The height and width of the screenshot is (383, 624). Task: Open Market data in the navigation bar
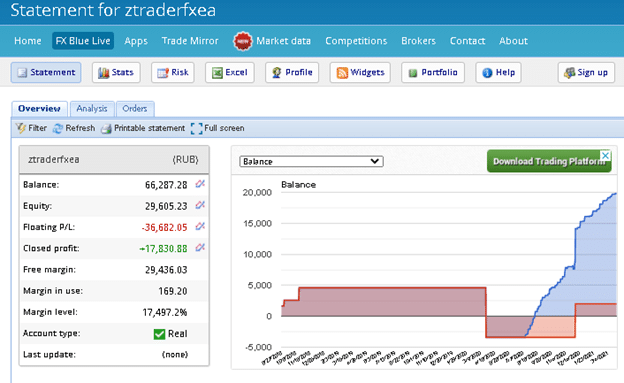click(283, 41)
